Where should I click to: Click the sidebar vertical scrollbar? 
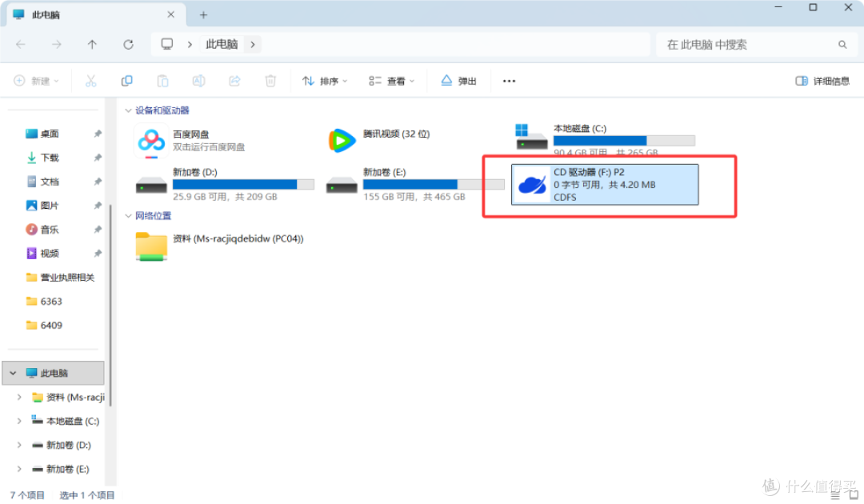point(110,306)
